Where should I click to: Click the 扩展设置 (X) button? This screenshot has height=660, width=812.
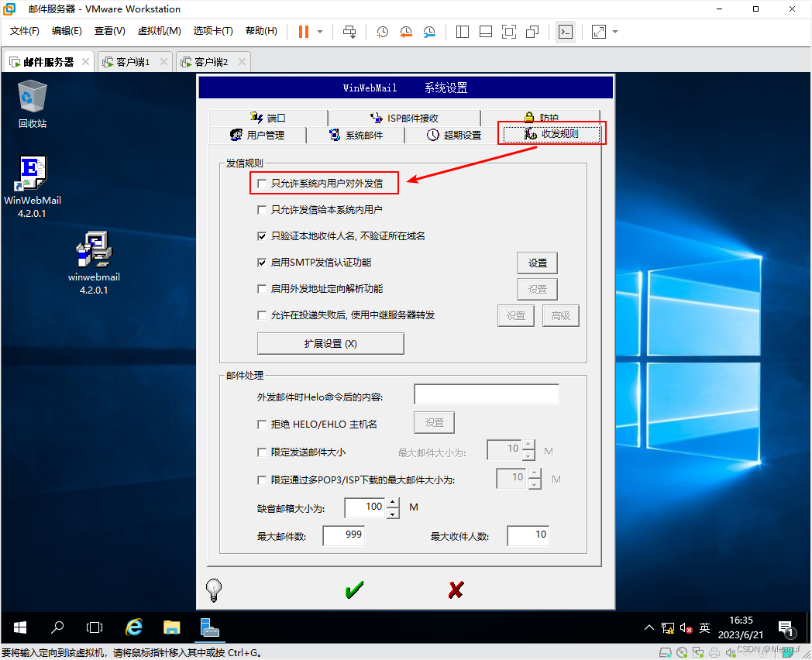click(330, 344)
